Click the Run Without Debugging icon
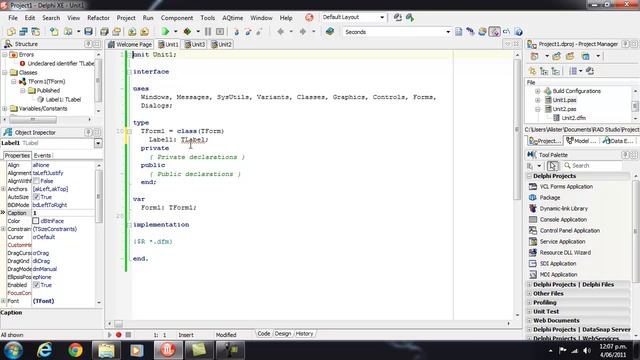 click(187, 31)
